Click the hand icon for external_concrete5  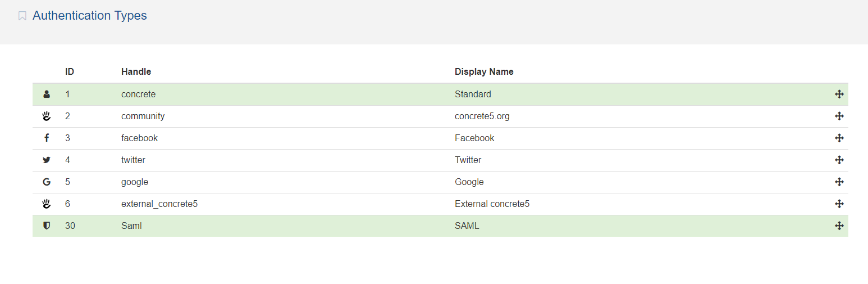coord(47,204)
